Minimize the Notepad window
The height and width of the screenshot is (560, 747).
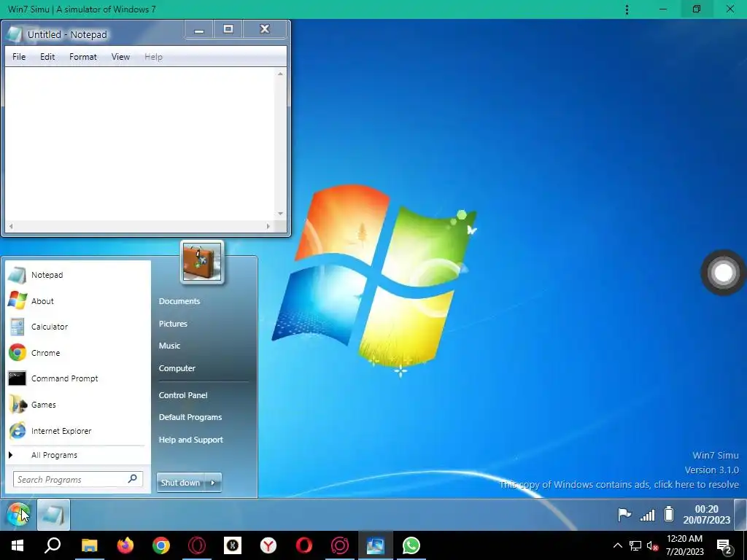click(x=199, y=29)
